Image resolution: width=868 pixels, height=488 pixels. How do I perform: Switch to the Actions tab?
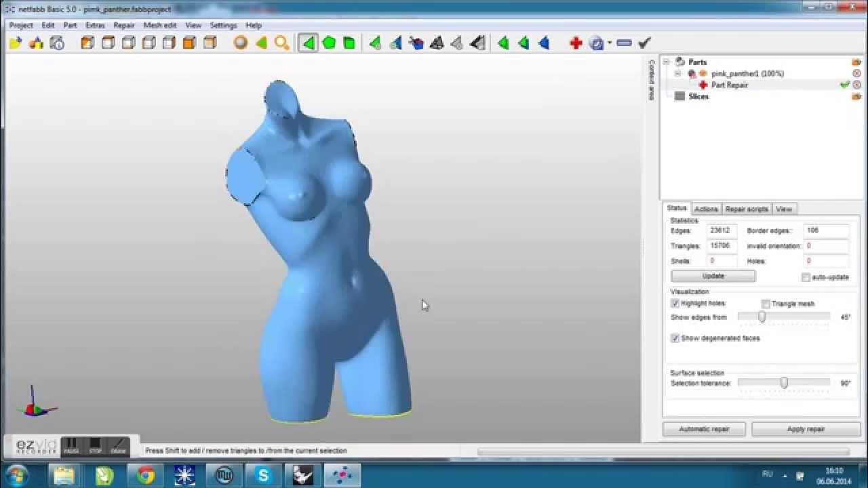coord(706,209)
